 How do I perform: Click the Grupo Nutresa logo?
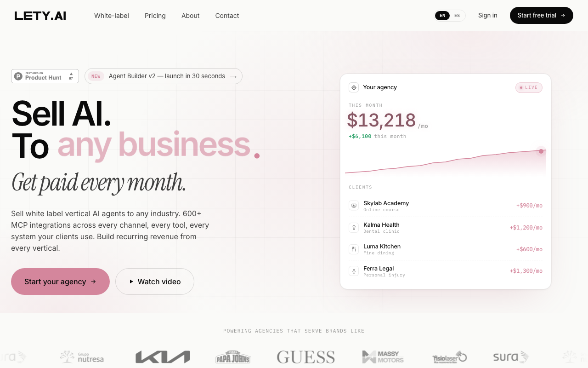(x=82, y=357)
